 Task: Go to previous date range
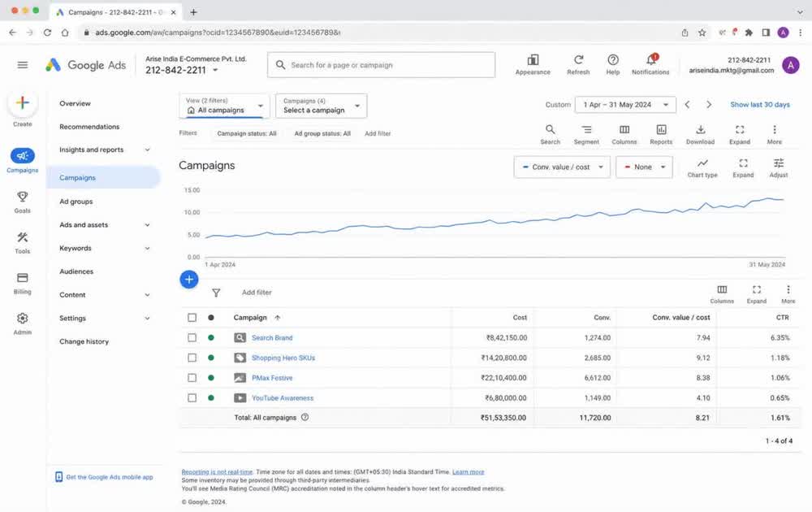[x=687, y=105]
